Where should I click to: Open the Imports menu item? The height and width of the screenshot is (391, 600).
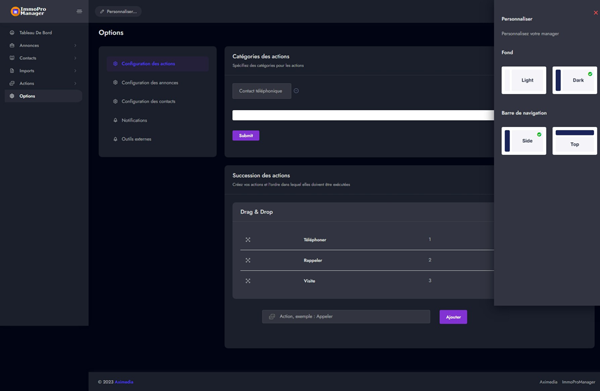coord(43,70)
